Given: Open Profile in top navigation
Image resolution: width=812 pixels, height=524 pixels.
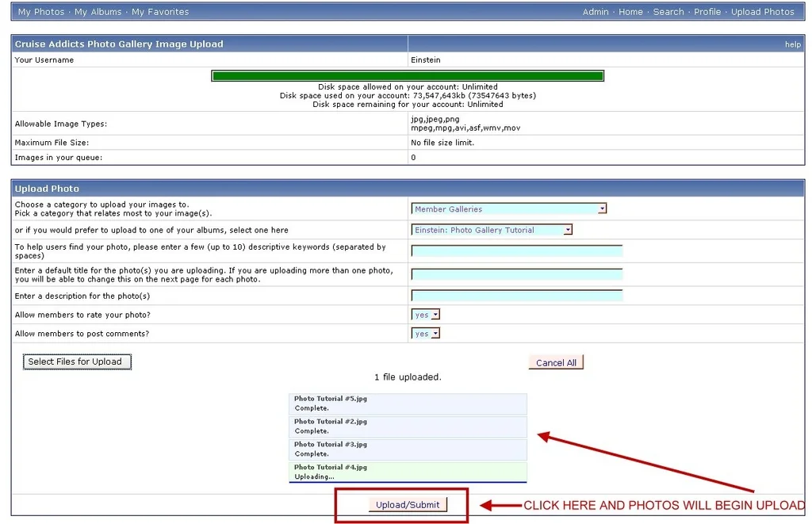Looking at the screenshot, I should pyautogui.click(x=707, y=12).
